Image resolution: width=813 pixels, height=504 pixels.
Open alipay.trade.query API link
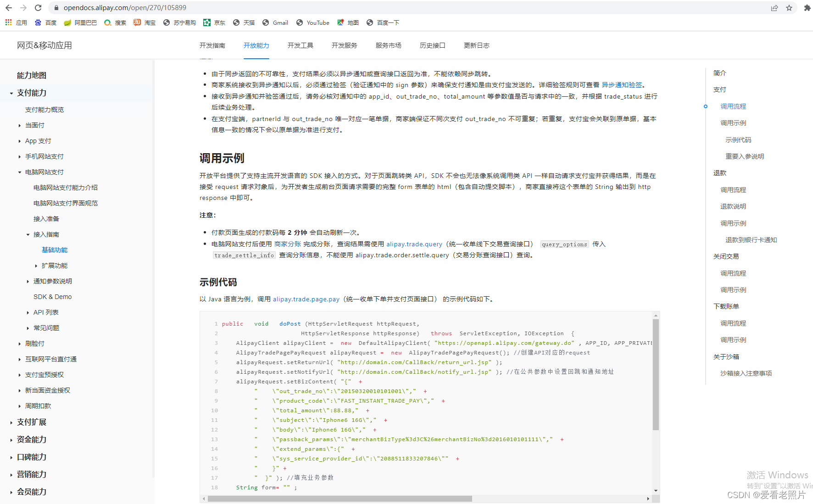coord(414,244)
